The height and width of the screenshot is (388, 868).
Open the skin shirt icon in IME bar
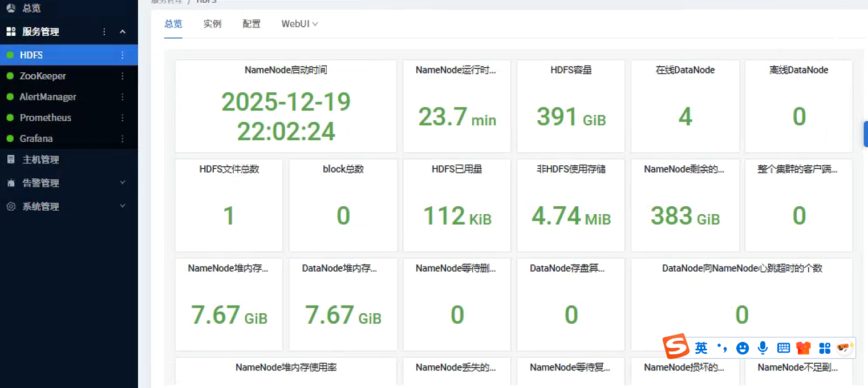point(804,348)
